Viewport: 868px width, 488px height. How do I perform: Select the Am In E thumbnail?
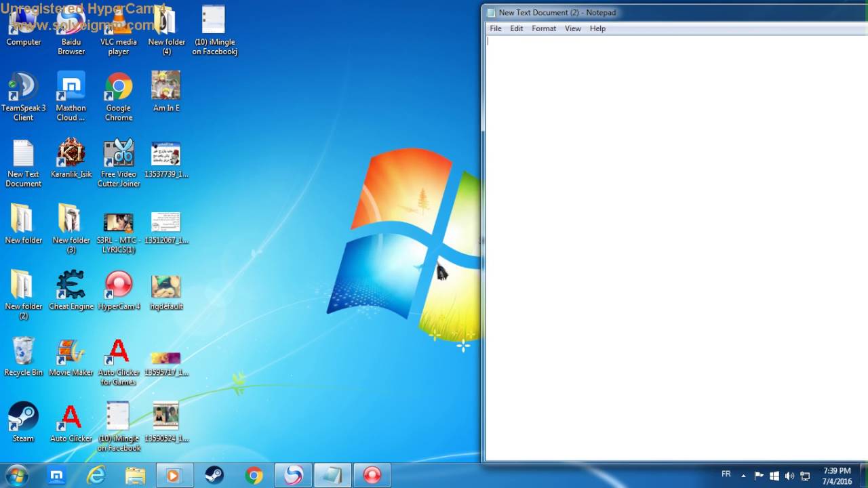click(x=166, y=93)
